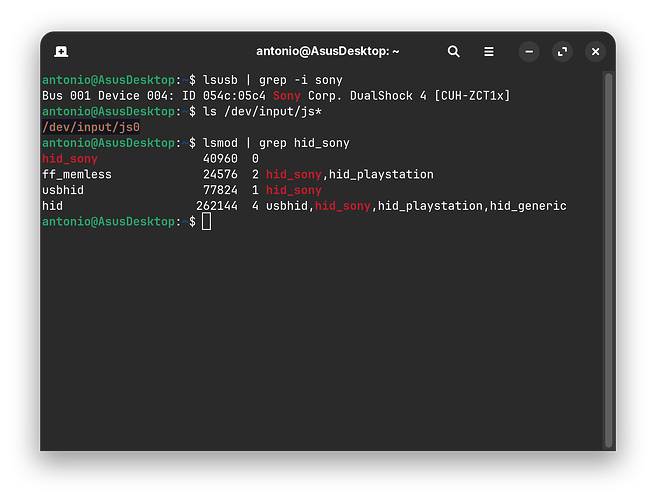
Task: Click the usbhid module name in first column
Action: click(63, 190)
